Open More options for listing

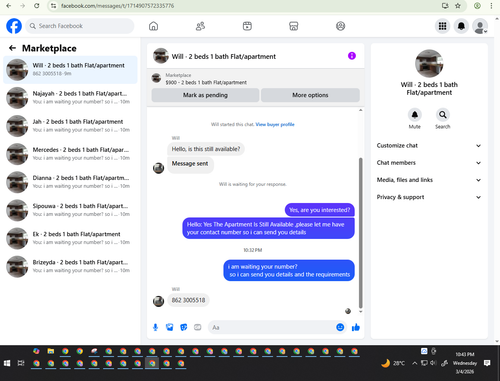310,95
